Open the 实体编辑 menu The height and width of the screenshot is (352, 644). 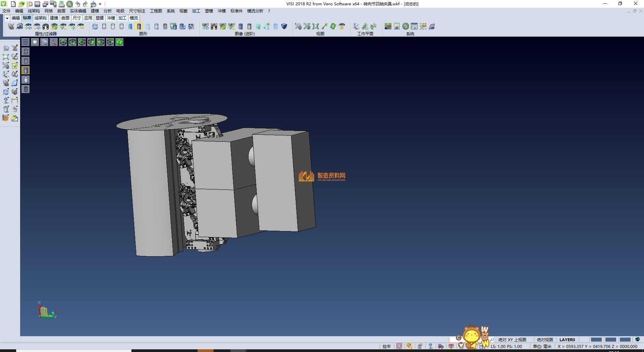78,11
